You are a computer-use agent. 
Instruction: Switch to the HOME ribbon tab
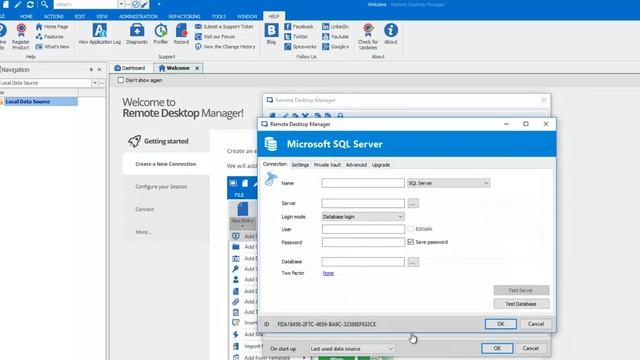pos(26,17)
